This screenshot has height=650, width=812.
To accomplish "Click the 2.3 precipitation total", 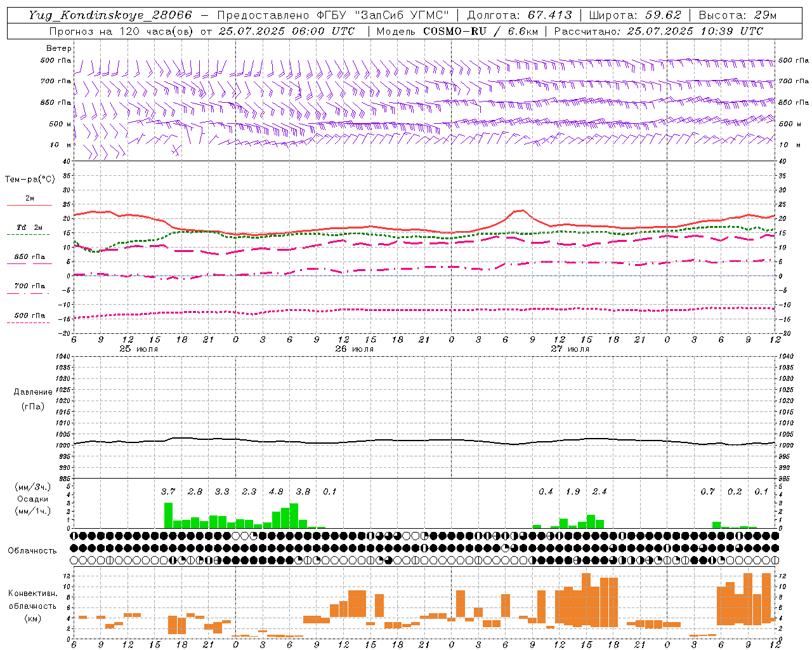I will [249, 491].
